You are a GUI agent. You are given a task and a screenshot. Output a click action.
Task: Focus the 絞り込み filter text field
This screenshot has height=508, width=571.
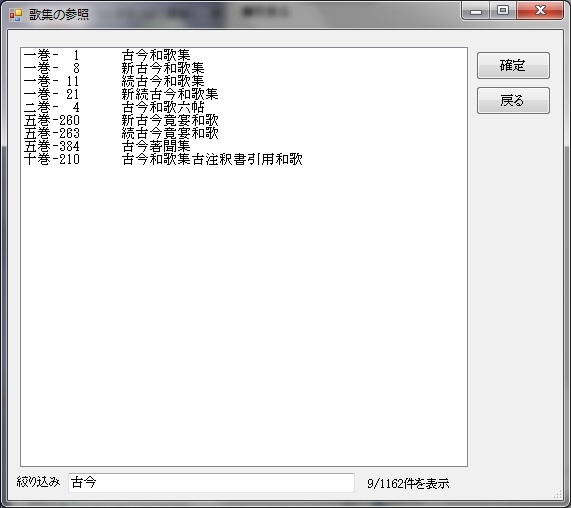click(x=211, y=483)
